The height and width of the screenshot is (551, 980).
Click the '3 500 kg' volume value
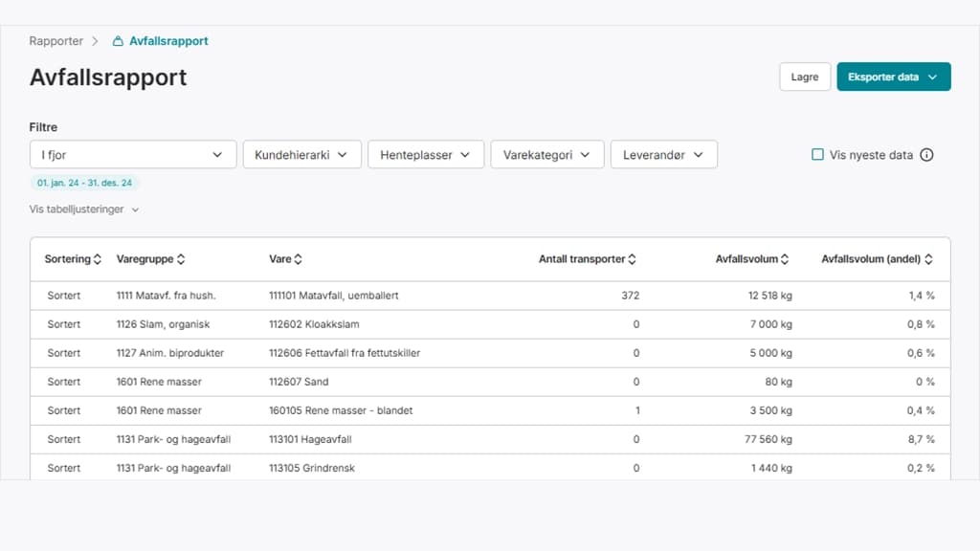[770, 410]
